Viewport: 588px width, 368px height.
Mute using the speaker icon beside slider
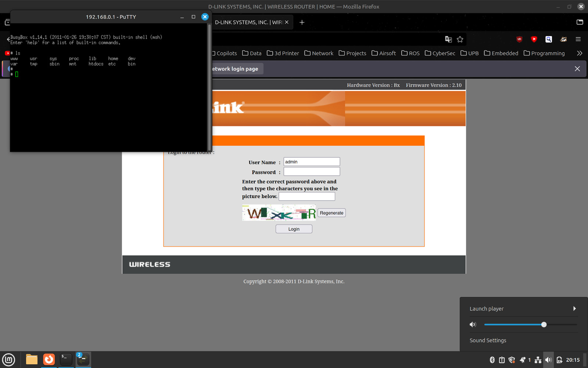[473, 325]
